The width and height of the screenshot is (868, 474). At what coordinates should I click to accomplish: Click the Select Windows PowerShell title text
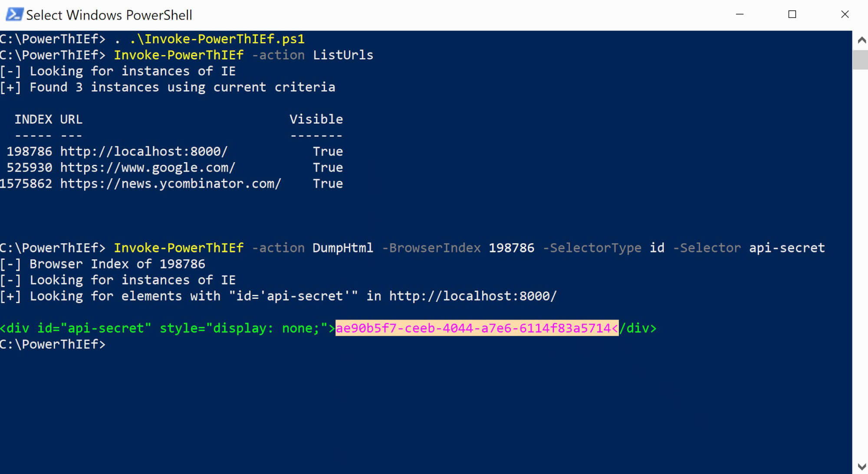[x=109, y=15]
